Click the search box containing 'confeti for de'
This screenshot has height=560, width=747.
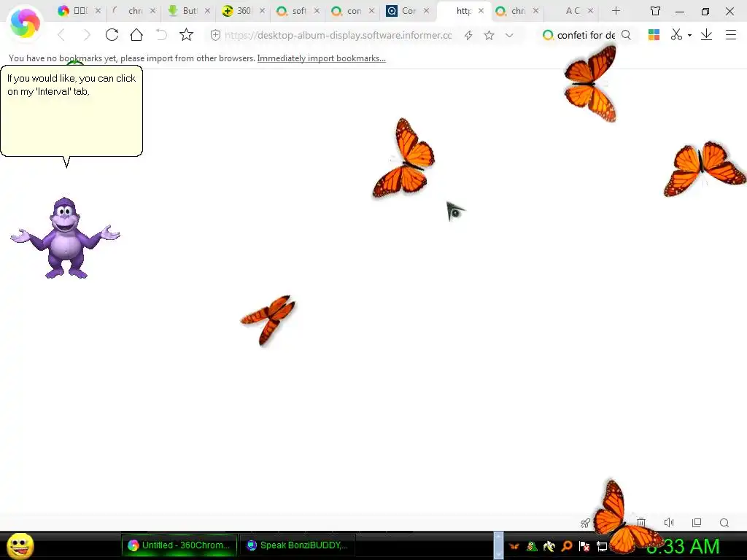pos(586,35)
